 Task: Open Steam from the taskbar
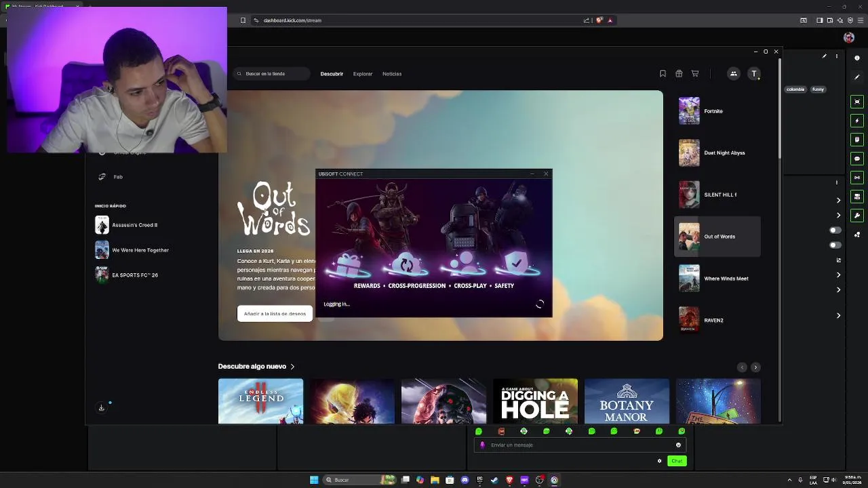coord(494,480)
